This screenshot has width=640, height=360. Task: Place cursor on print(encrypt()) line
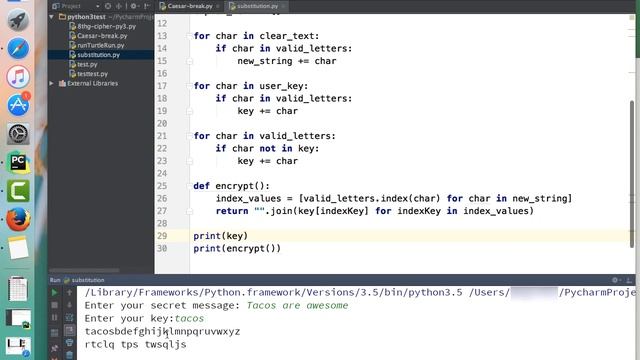point(237,249)
